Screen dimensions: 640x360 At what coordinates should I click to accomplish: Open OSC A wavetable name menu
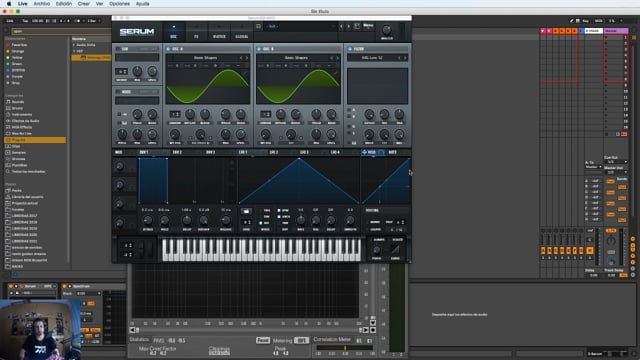(x=205, y=58)
